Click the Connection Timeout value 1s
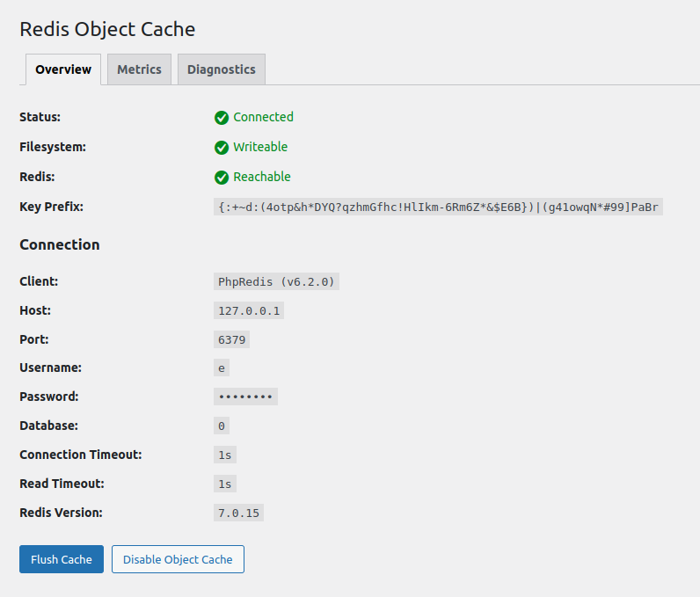This screenshot has width=700, height=597. (x=225, y=455)
